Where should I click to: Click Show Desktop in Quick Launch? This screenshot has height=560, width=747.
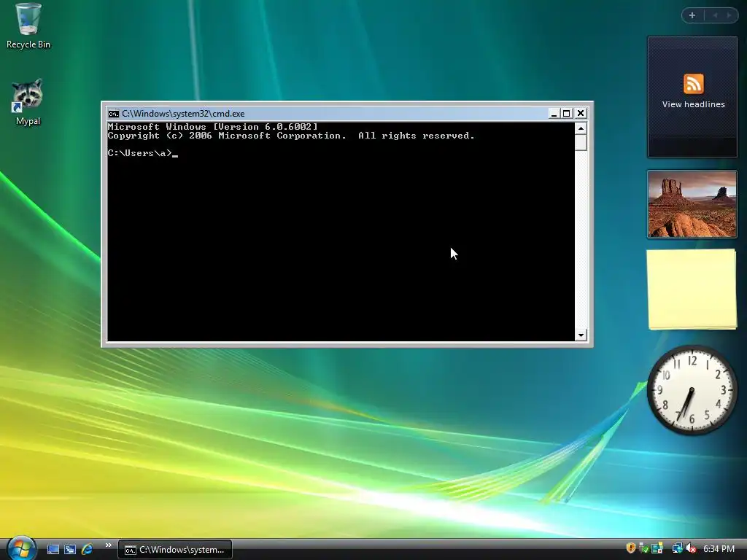53,550
